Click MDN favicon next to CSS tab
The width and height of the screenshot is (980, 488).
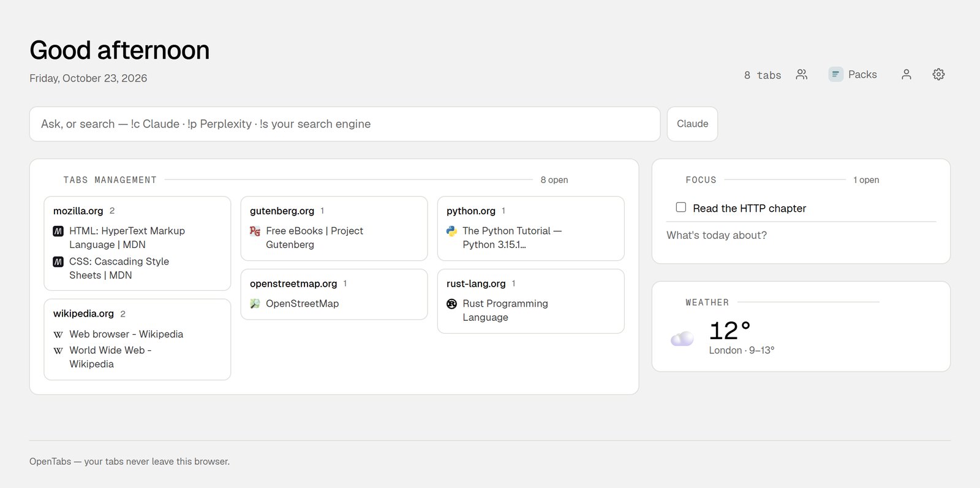[x=58, y=262]
